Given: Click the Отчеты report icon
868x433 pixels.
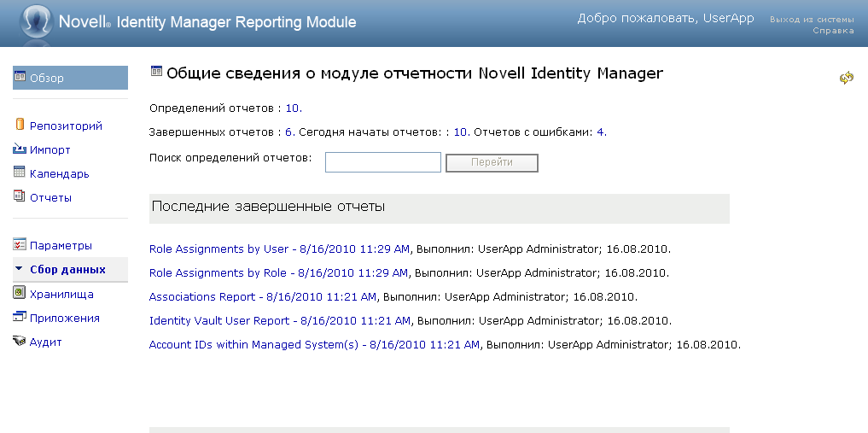Looking at the screenshot, I should 20,196.
